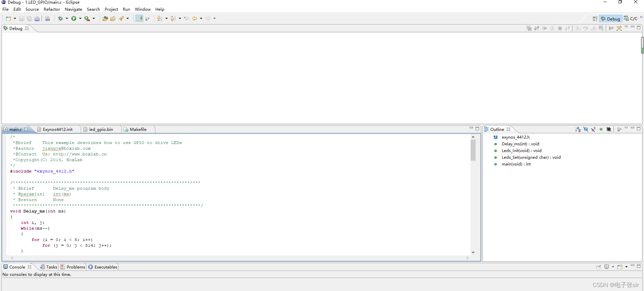644x291 pixels.
Task: Go back with yellow left arrow
Action: [195, 18]
